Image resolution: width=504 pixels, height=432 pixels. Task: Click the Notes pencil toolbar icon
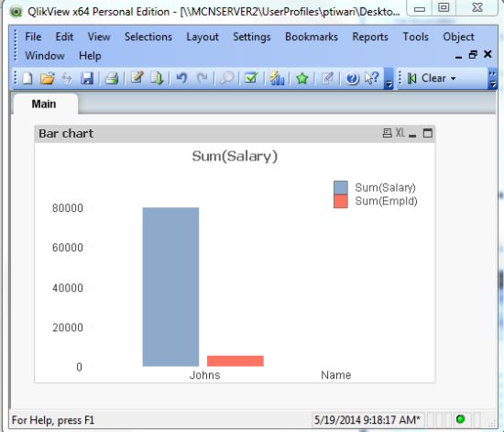[327, 78]
